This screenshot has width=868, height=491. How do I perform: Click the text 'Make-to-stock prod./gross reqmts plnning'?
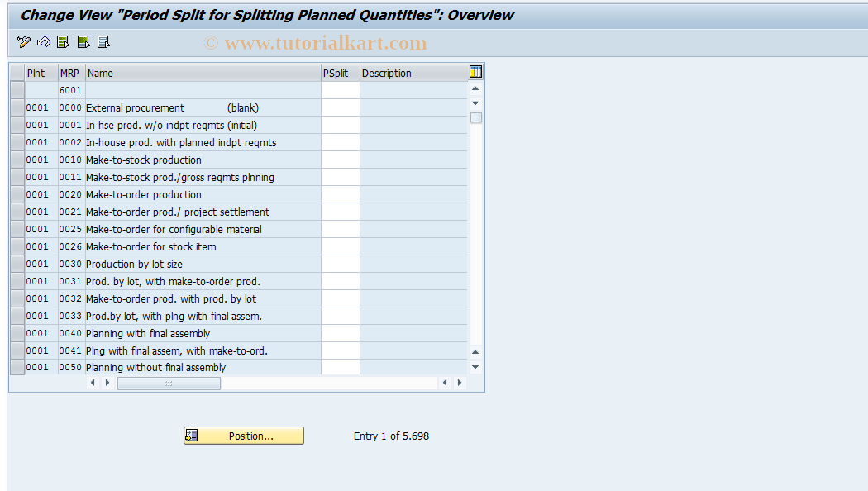(x=180, y=177)
